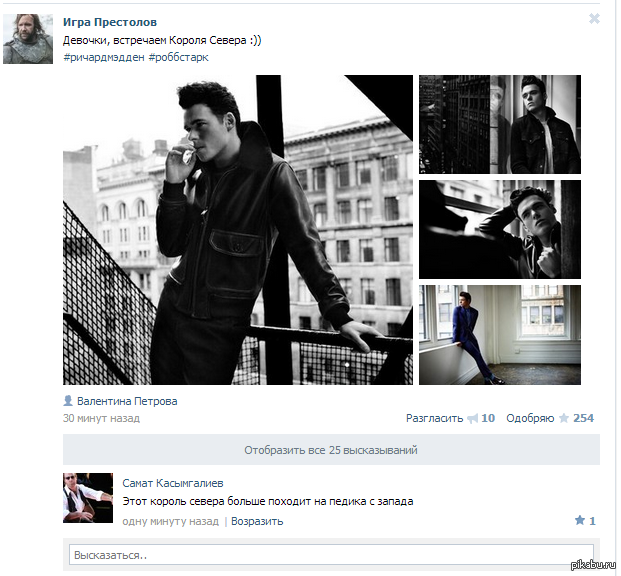Viewport: 621px width, 576px height.
Task: Like the comment via its star icon
Action: (x=579, y=521)
